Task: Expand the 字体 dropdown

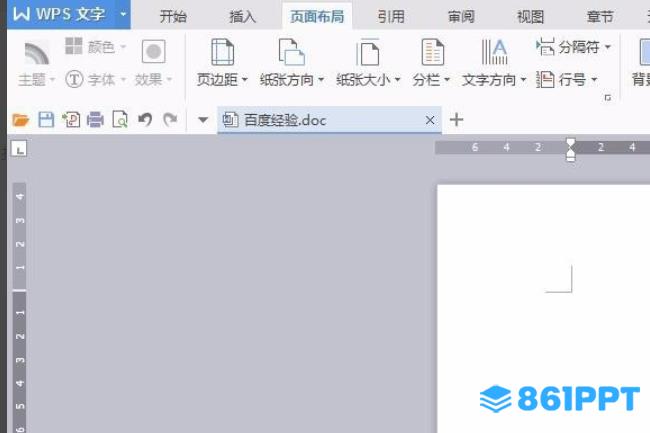Action: tap(123, 80)
